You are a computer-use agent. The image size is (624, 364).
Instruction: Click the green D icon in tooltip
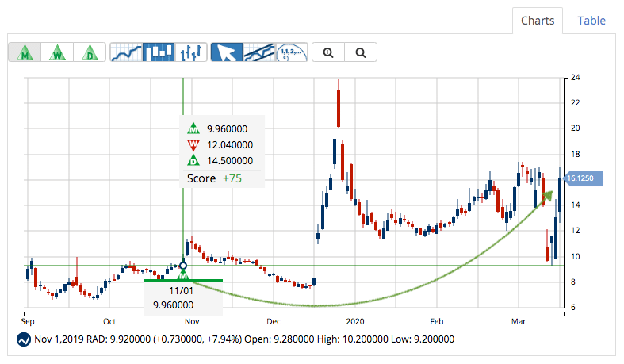tap(193, 160)
